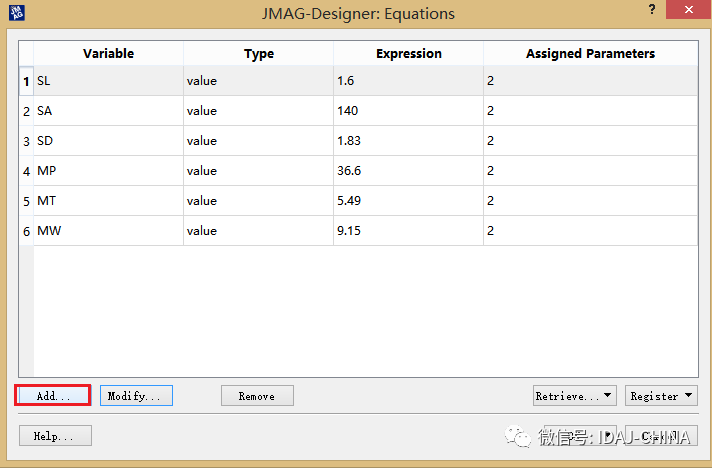Select the MP variable cell
The height and width of the screenshot is (468, 712).
tap(109, 171)
